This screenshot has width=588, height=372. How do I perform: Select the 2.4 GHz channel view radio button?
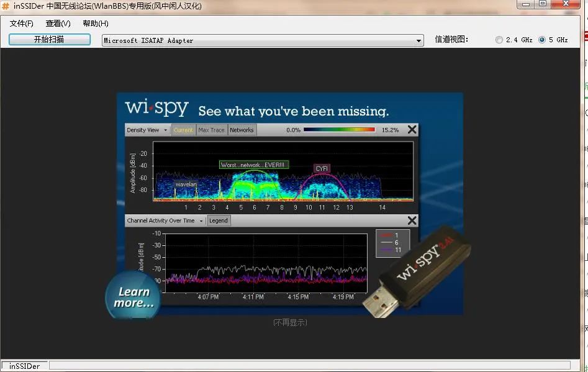(x=499, y=40)
